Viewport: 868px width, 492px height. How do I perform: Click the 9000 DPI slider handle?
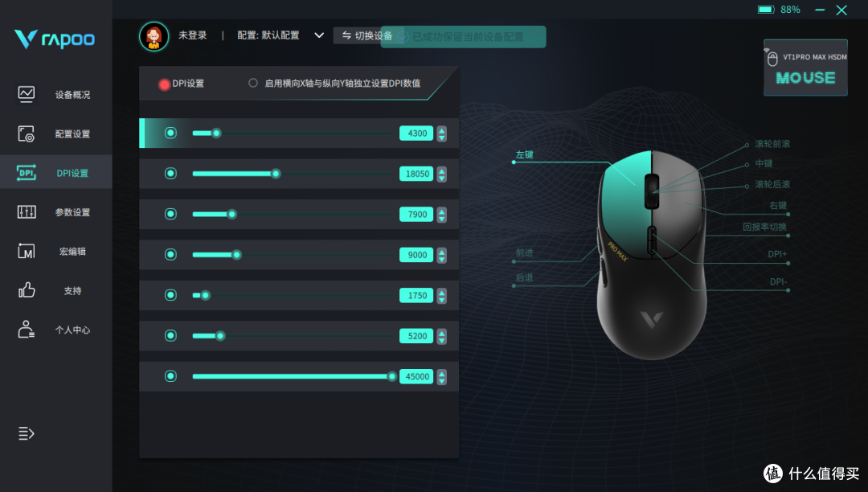tap(236, 255)
